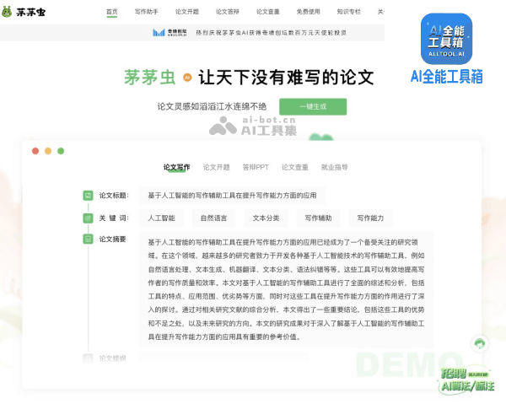Open 论文答辩 in top navigation

pos(228,12)
